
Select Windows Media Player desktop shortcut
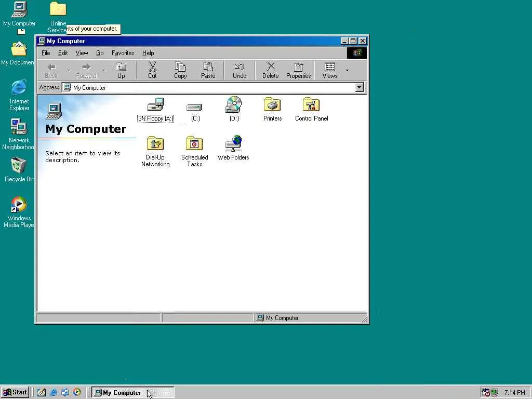click(x=19, y=212)
